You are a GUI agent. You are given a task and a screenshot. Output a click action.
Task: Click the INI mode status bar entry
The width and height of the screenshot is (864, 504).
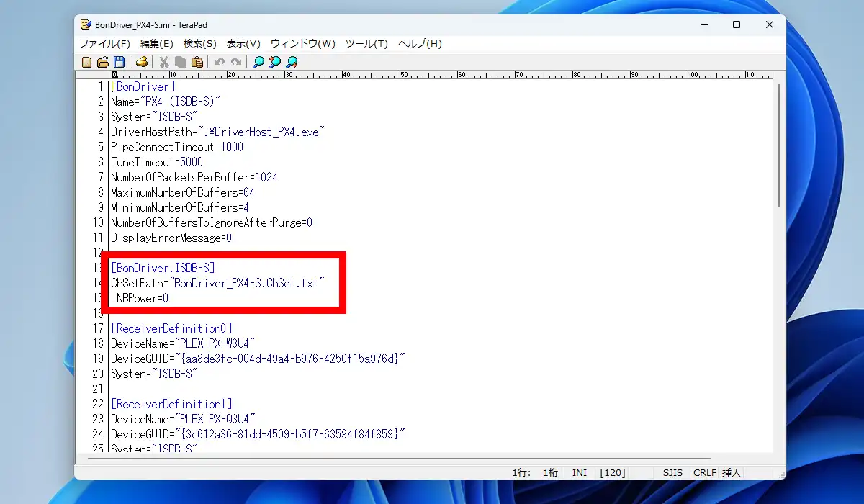point(580,473)
